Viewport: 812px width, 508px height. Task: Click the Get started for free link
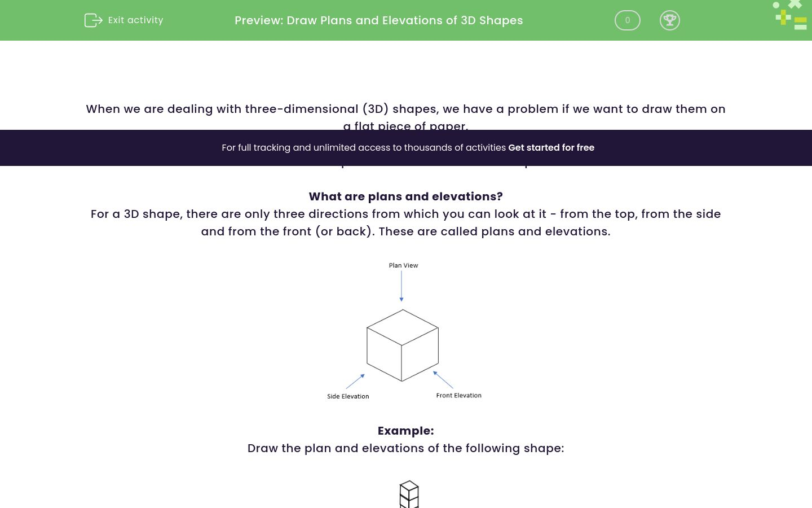[551, 147]
